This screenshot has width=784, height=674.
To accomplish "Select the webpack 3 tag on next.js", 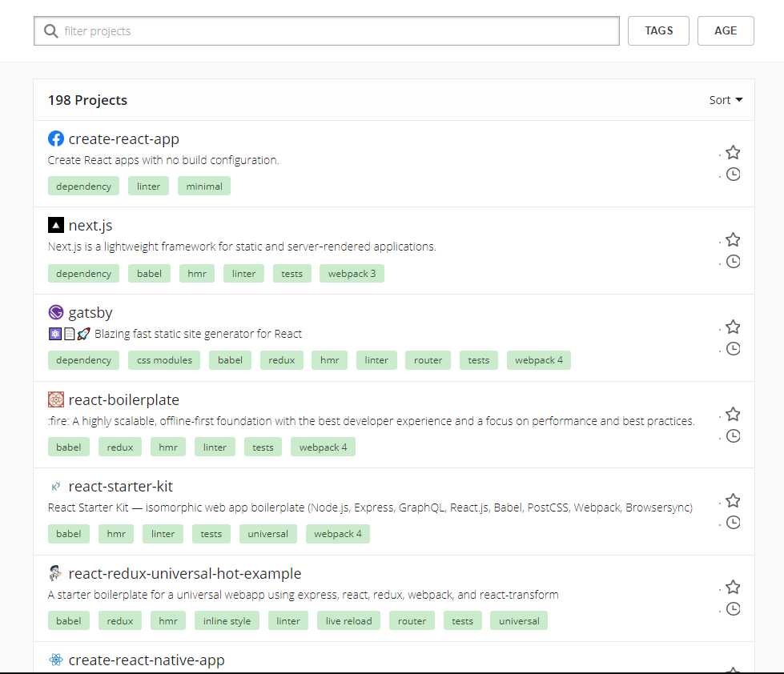I will [352, 274].
